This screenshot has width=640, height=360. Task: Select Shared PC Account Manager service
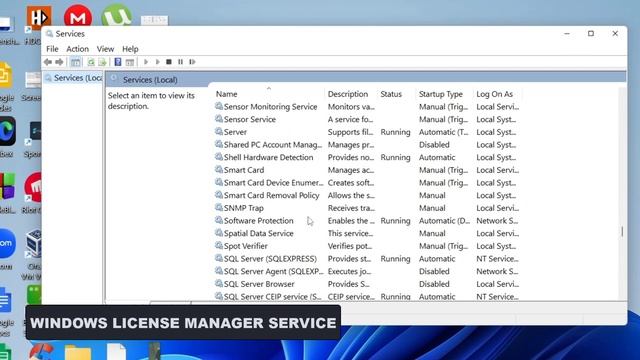(273, 144)
